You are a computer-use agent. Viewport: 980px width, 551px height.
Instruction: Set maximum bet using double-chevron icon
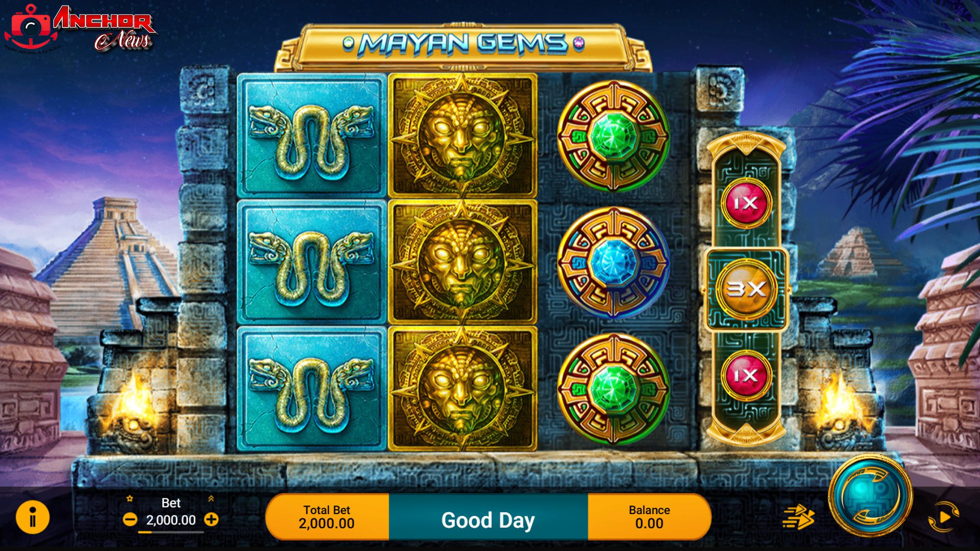pos(211,498)
